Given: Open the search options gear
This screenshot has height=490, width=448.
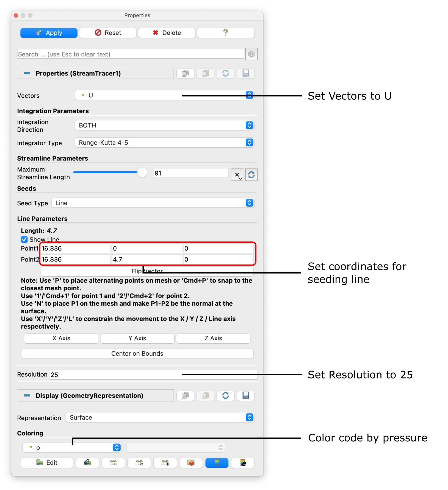Looking at the screenshot, I should pos(251,54).
